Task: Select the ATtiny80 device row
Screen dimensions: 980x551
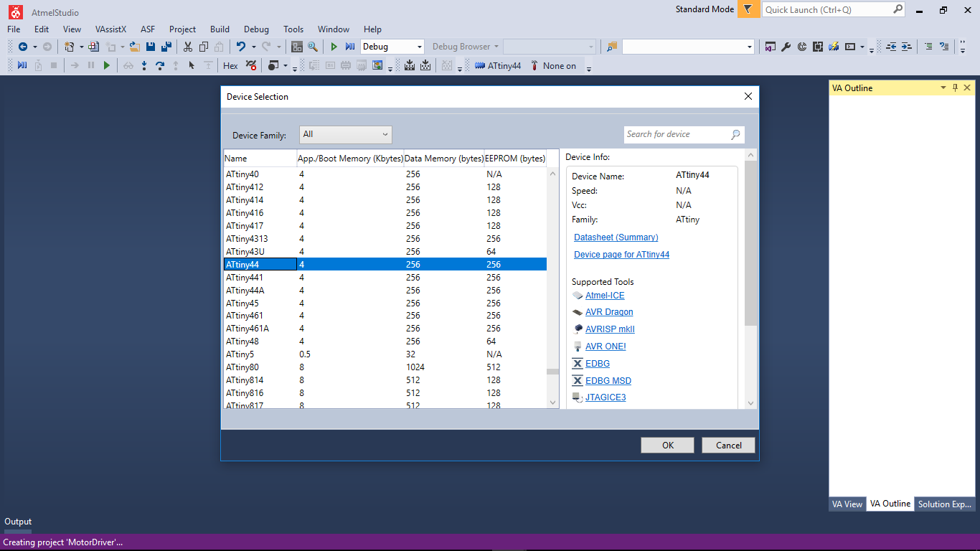Action: tap(385, 367)
